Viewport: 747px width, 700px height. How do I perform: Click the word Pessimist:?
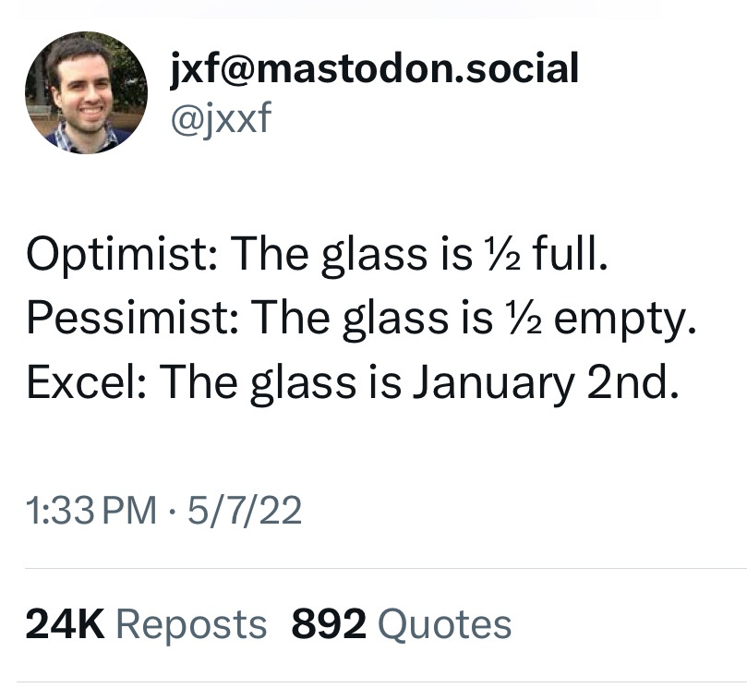tap(133, 318)
